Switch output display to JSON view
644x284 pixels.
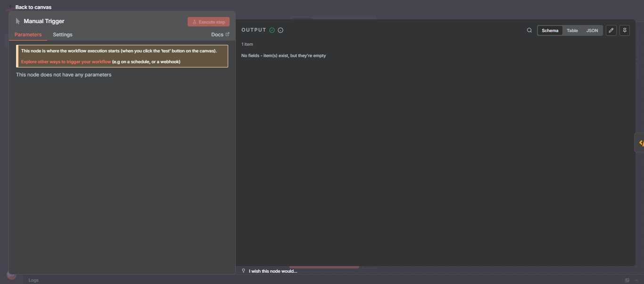[x=592, y=30]
